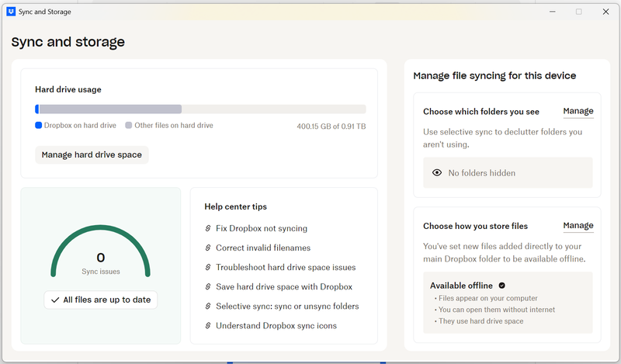Click link icon beside Save hard drive space

click(208, 287)
